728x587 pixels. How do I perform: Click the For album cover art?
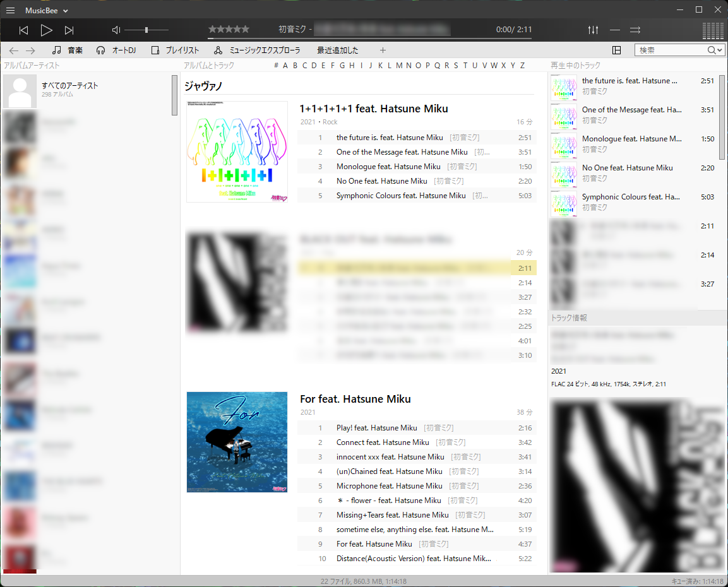[x=237, y=442]
